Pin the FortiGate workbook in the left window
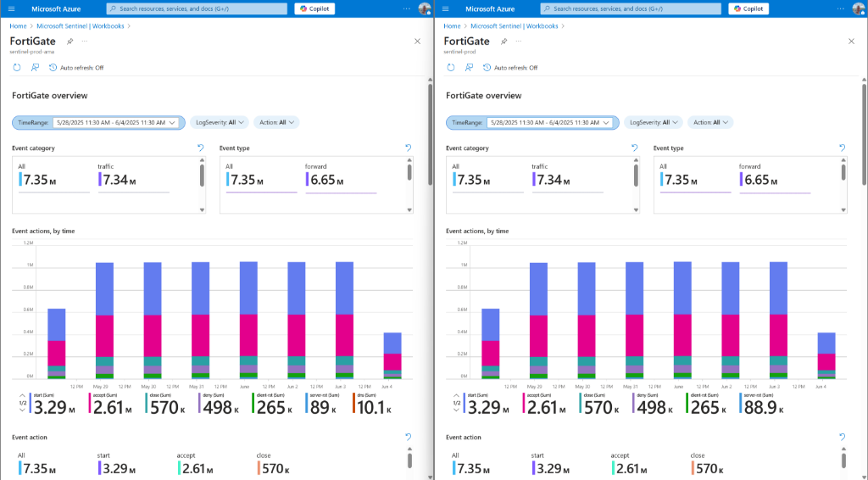 70,41
